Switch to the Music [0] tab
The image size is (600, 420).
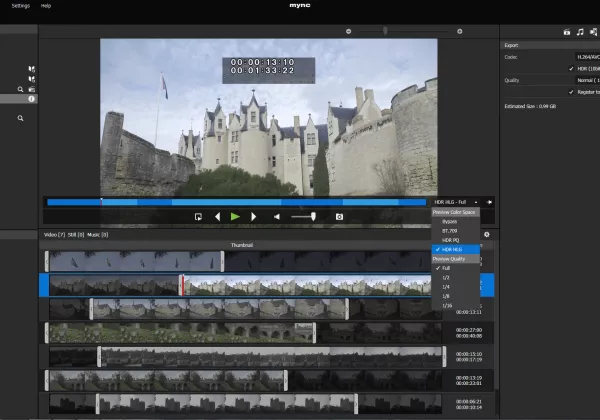98,234
